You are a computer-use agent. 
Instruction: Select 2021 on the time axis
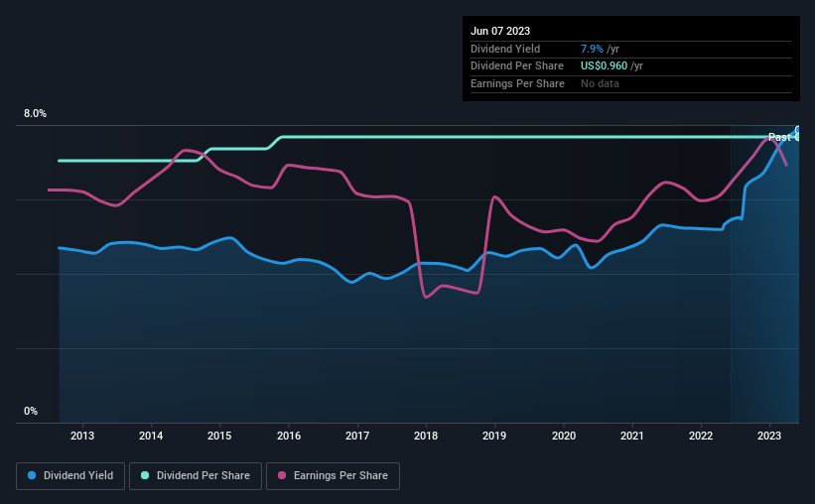(x=632, y=436)
